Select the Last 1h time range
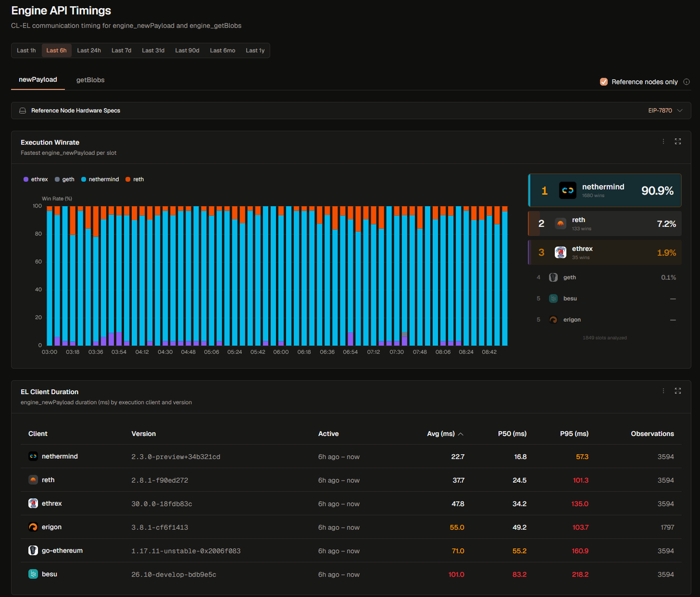700x597 pixels. click(26, 51)
